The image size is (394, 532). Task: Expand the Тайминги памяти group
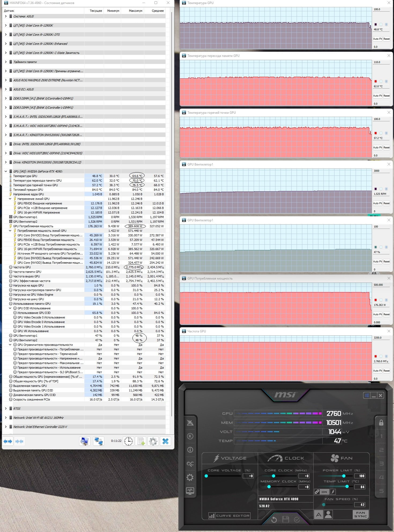tap(6, 62)
